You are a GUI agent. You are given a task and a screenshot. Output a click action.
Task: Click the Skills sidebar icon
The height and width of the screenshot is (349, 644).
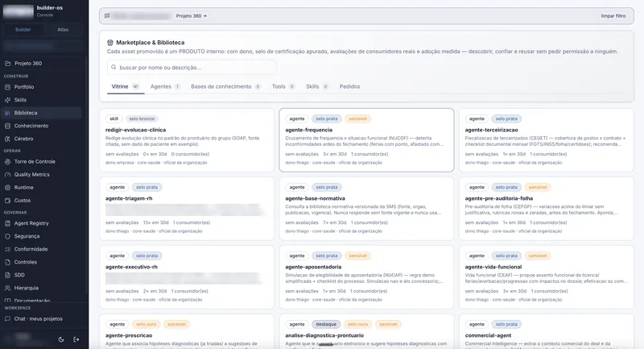[8, 100]
